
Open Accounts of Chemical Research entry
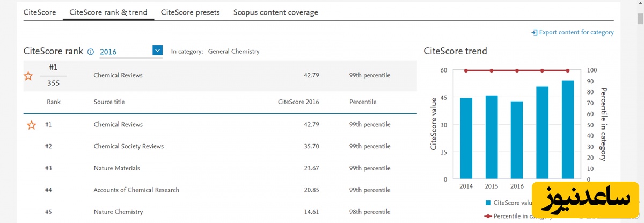point(136,190)
